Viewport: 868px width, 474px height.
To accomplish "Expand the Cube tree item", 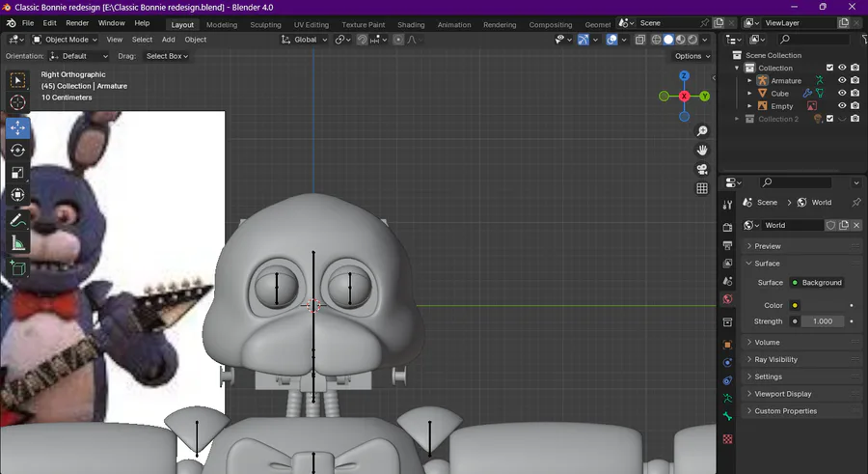I will point(749,93).
